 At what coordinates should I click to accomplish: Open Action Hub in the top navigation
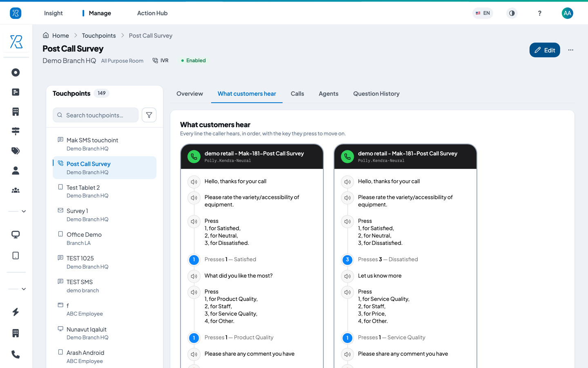point(152,13)
